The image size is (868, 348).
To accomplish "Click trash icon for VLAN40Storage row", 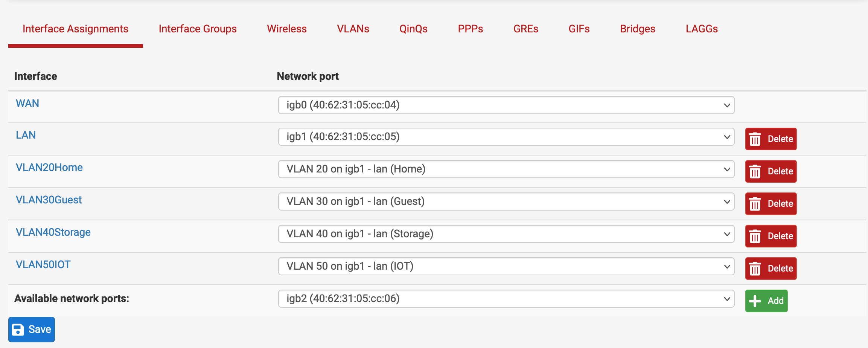I will click(755, 236).
